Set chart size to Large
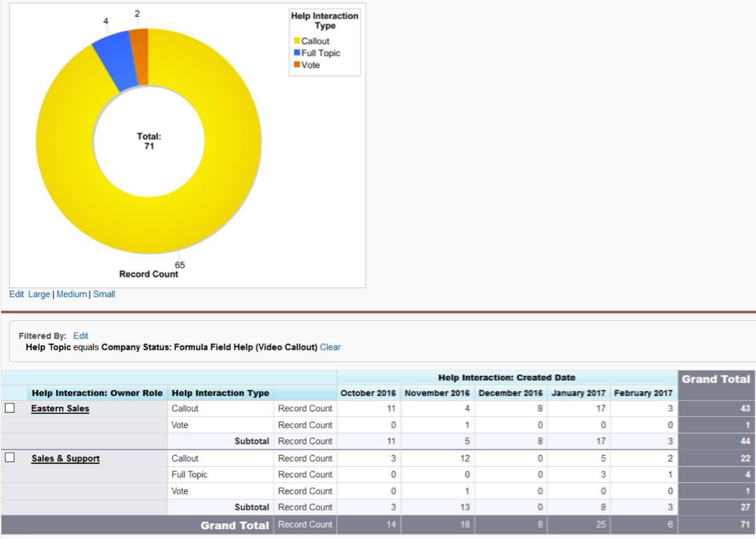The width and height of the screenshot is (756, 539). [39, 294]
